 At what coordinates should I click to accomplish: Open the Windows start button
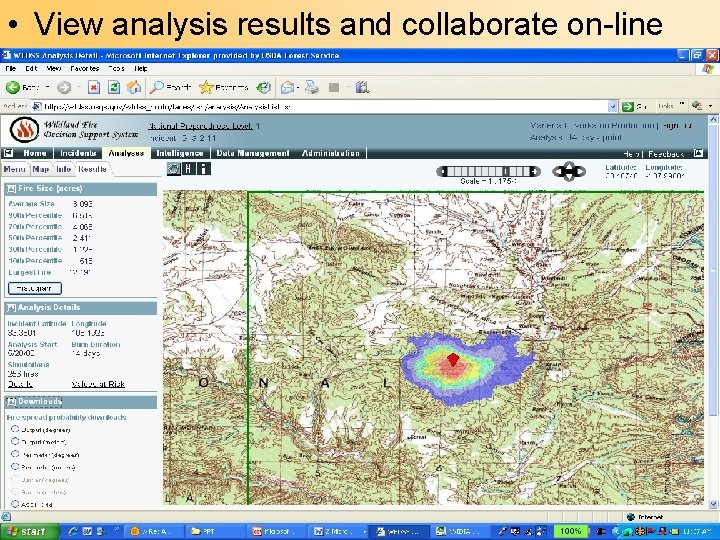pos(30,531)
